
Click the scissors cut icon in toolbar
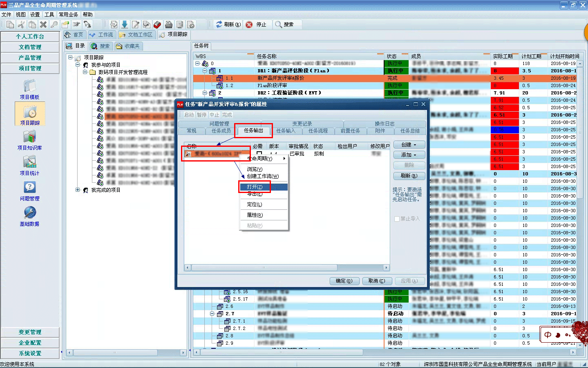(21, 25)
